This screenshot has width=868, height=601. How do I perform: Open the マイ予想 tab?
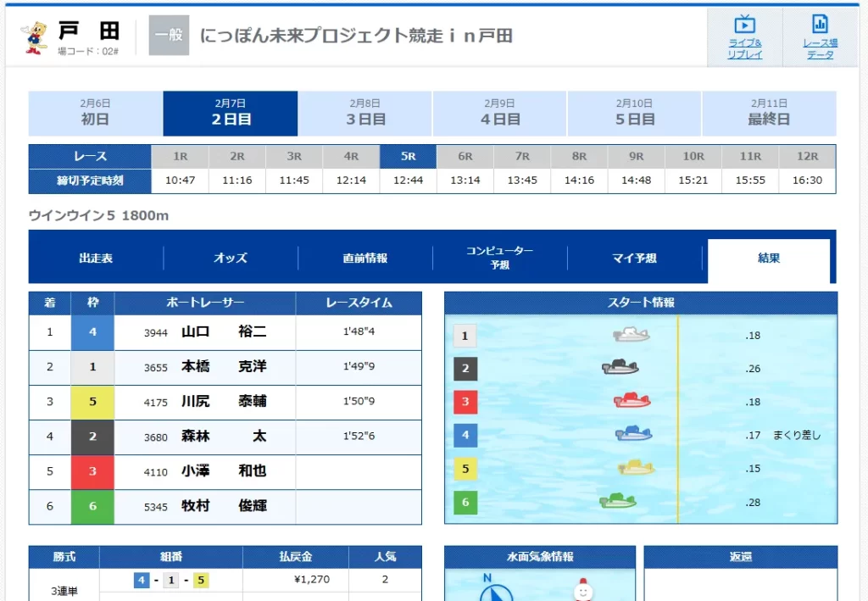(x=636, y=259)
